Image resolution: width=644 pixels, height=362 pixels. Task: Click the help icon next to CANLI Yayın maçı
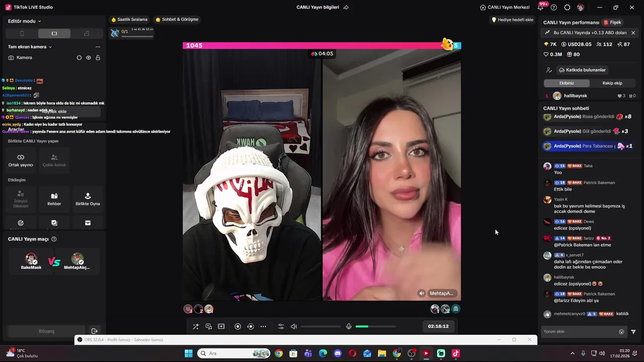pyautogui.click(x=54, y=239)
